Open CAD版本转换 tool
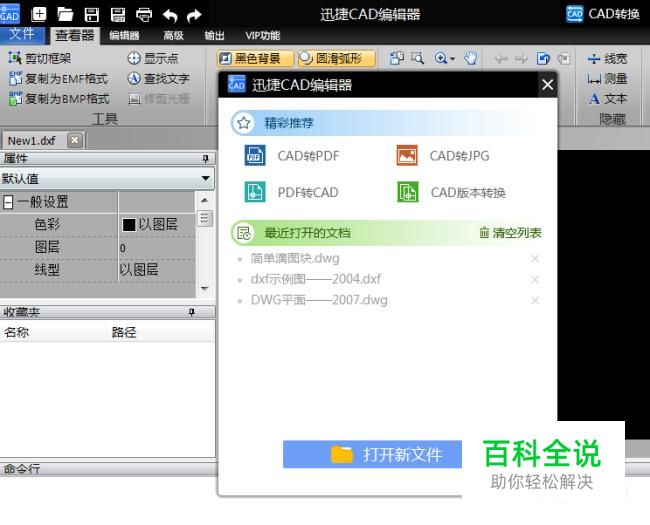The width and height of the screenshot is (650, 525). tap(451, 192)
